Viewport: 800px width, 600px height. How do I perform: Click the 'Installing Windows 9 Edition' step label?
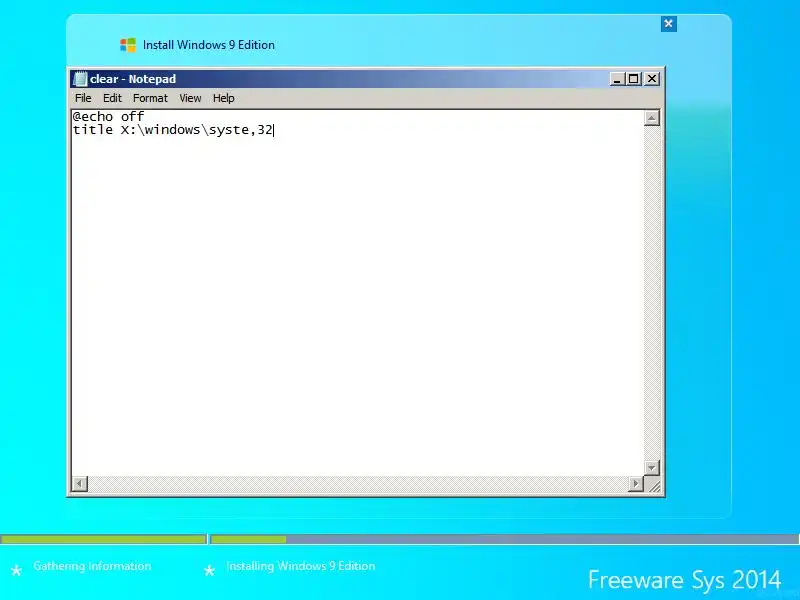[301, 566]
